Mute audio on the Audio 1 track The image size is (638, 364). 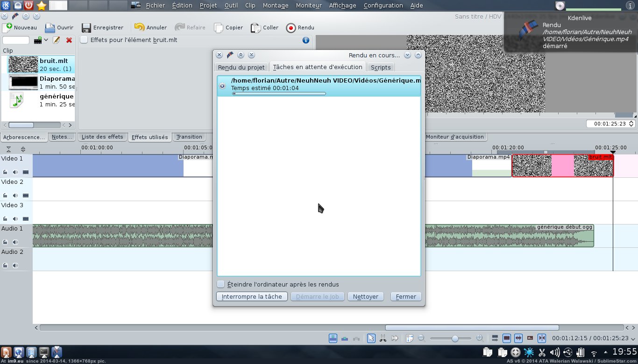15,242
